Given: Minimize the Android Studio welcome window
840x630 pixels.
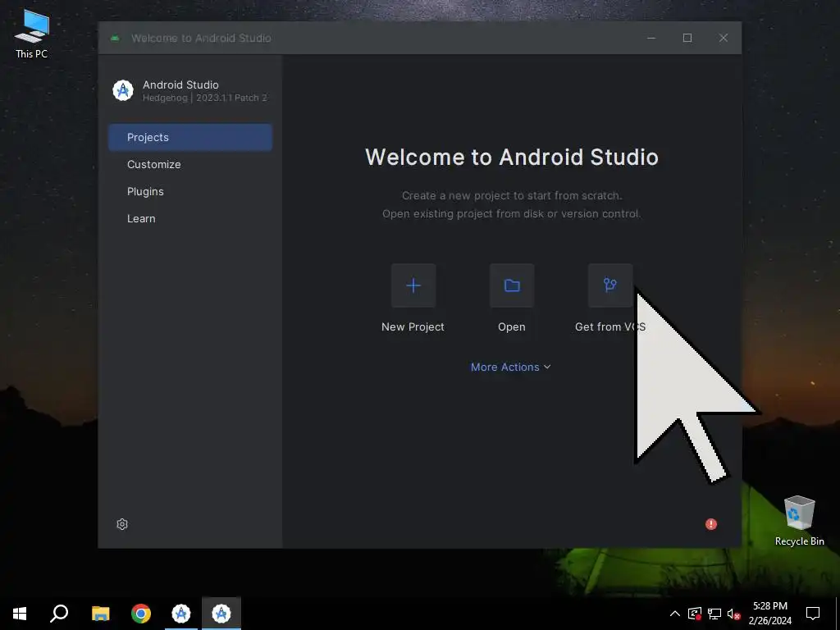Looking at the screenshot, I should click(x=651, y=38).
